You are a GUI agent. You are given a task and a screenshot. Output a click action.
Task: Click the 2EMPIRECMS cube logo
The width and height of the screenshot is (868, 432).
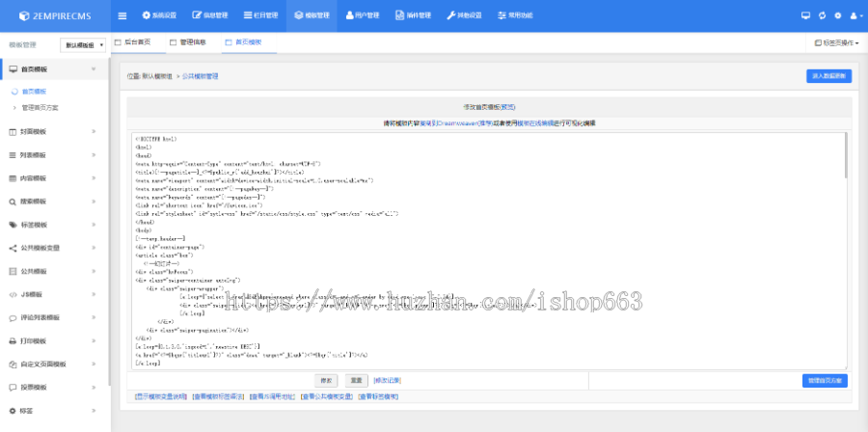coord(23,15)
